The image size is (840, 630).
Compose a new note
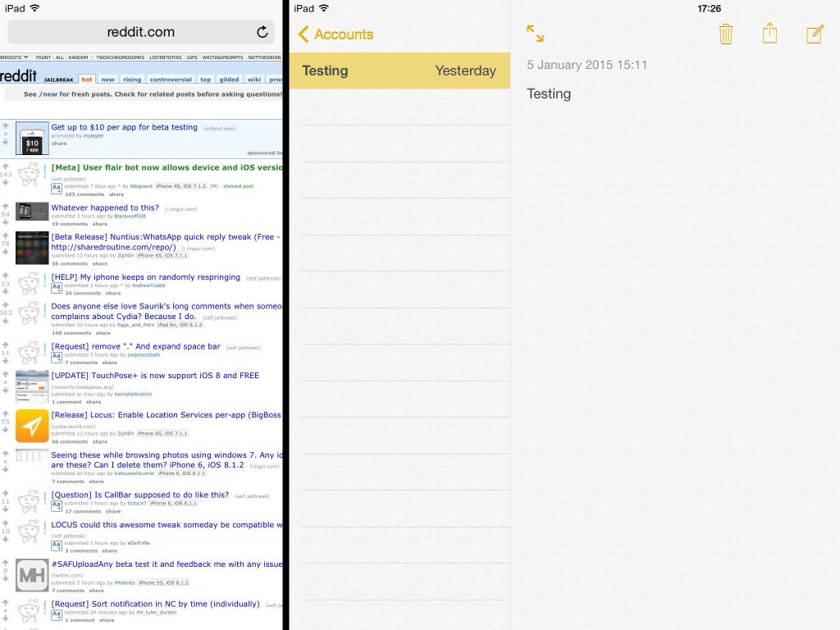pyautogui.click(x=815, y=34)
